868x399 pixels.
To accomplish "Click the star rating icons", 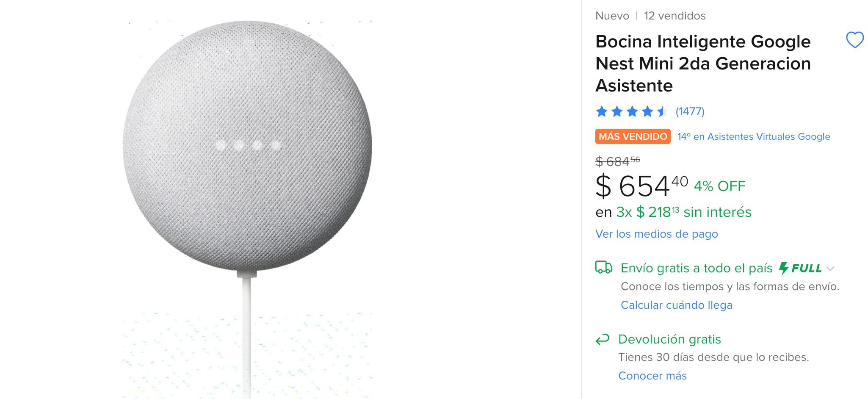I will [631, 112].
